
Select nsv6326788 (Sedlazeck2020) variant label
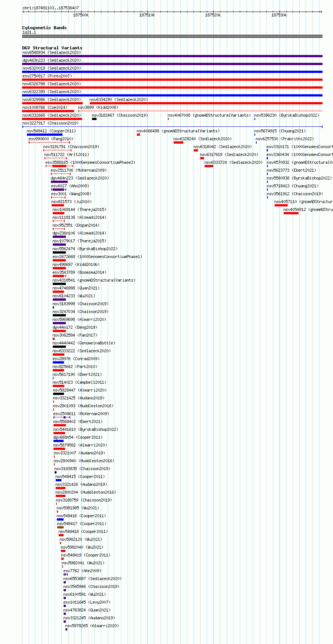[52, 84]
